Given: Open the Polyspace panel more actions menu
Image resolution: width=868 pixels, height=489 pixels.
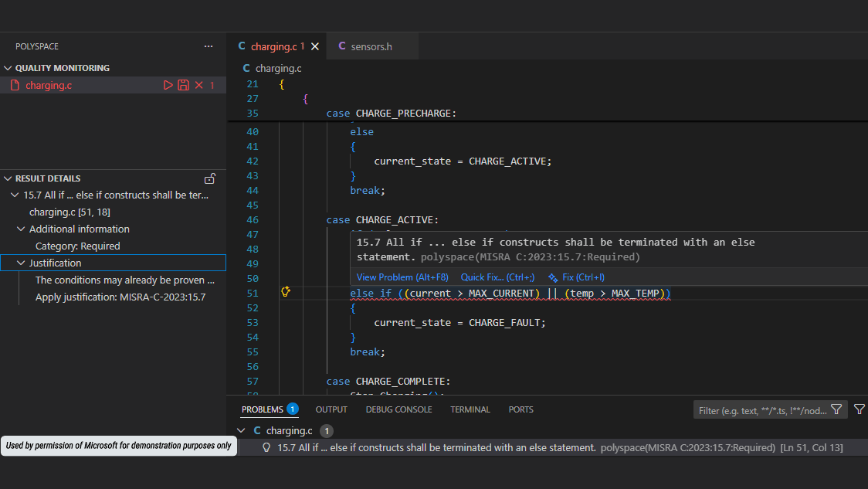Looking at the screenshot, I should [x=209, y=46].
